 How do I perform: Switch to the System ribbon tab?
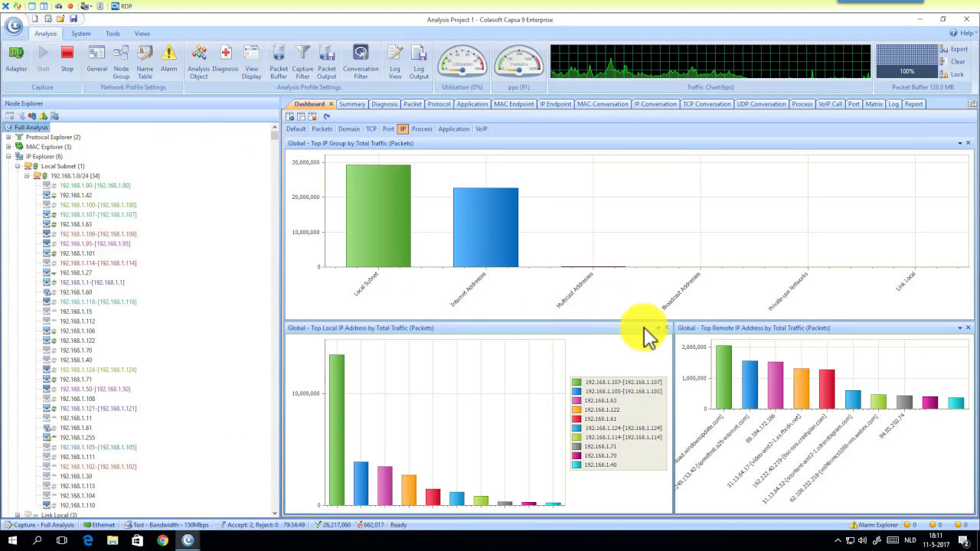(x=81, y=34)
